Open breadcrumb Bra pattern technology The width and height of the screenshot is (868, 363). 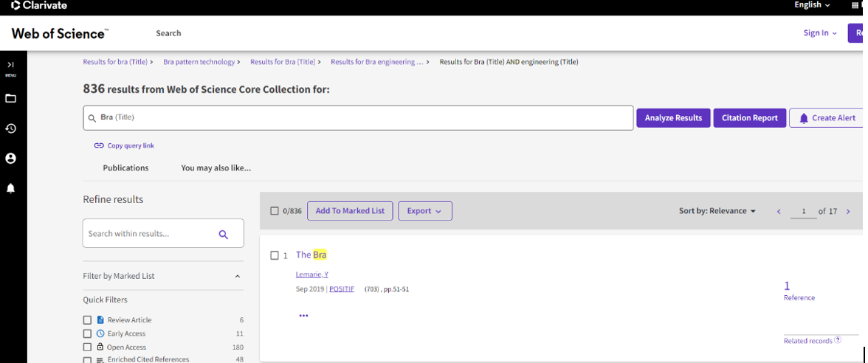click(x=199, y=62)
